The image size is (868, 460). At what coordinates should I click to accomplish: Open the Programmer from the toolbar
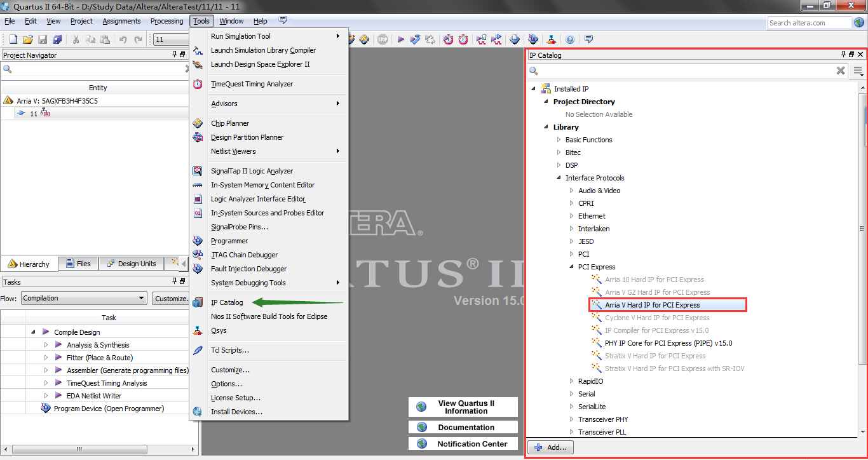coord(533,39)
